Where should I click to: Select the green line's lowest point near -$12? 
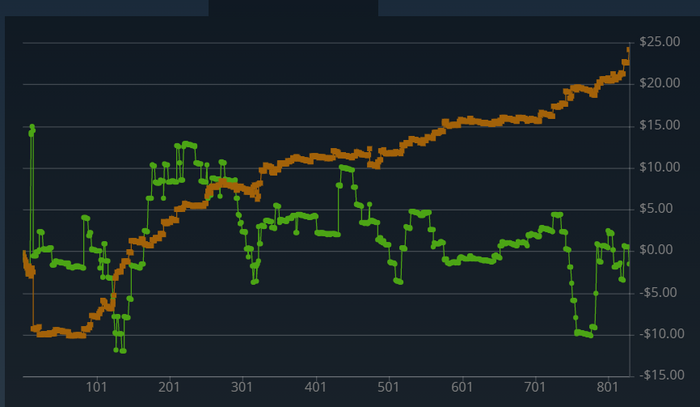pyautogui.click(x=123, y=351)
